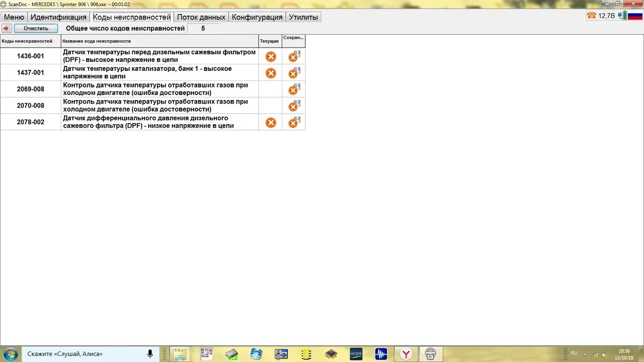
Task: Click description of catalyst temperature sensor fault
Action: click(159, 73)
